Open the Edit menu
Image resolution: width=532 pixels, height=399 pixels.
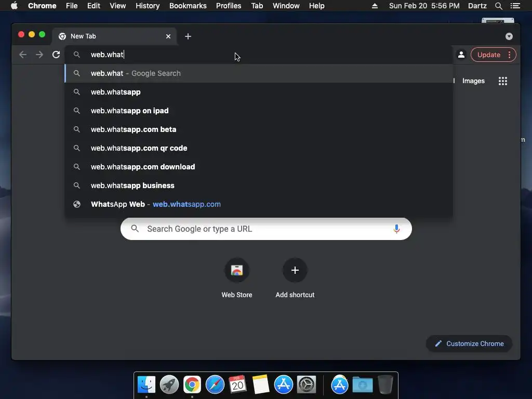(94, 6)
